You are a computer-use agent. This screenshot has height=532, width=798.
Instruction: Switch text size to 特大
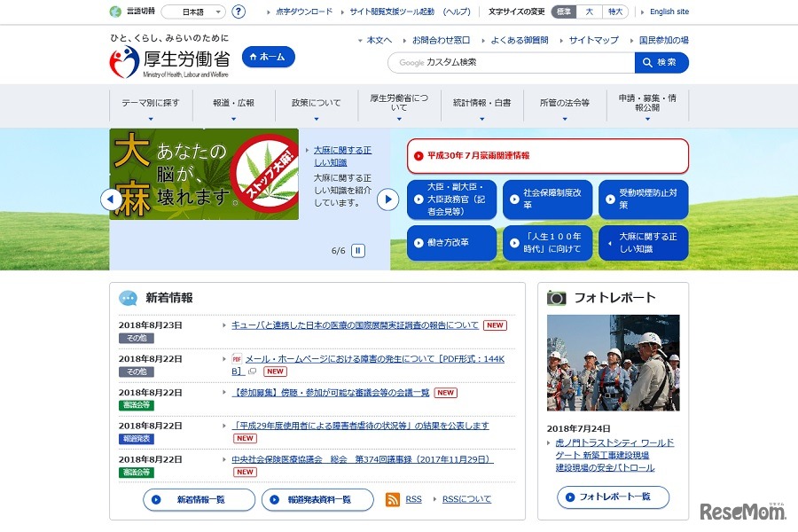[615, 12]
